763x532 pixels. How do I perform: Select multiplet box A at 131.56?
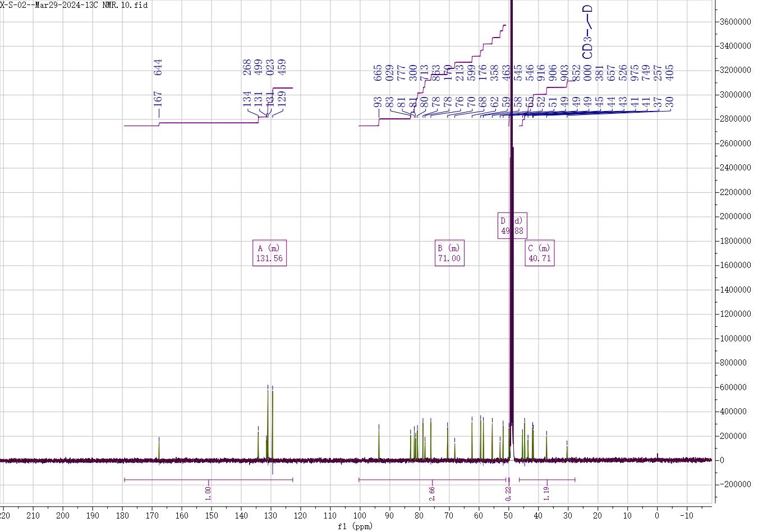269,253
